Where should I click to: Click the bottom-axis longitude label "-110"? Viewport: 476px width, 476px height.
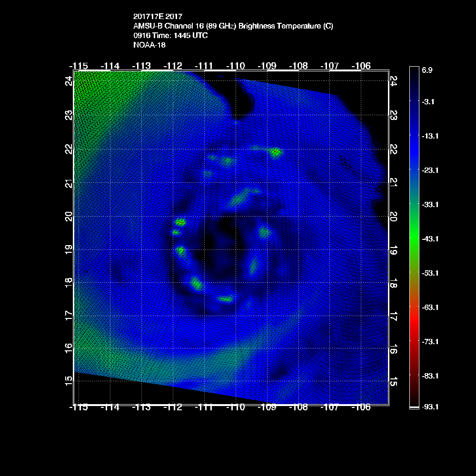click(x=236, y=407)
